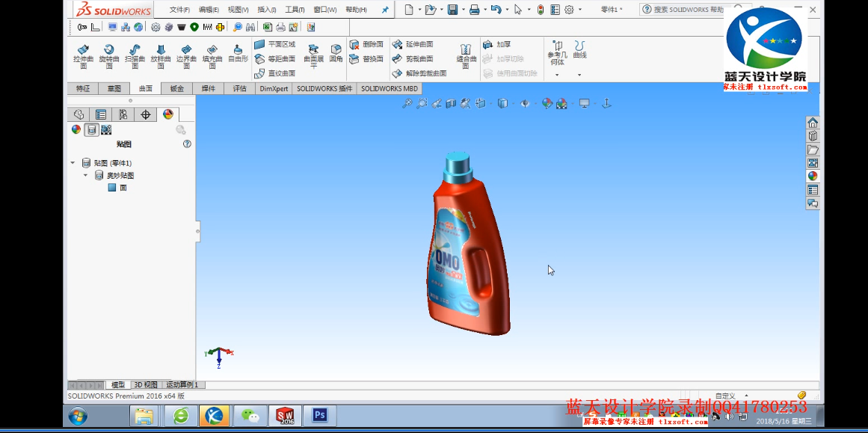
Task: Click the 等距曲面 offset surface tool
Action: (275, 58)
